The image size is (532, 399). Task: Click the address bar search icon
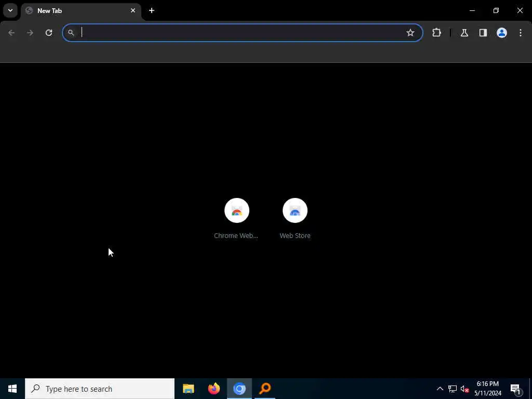tap(71, 33)
